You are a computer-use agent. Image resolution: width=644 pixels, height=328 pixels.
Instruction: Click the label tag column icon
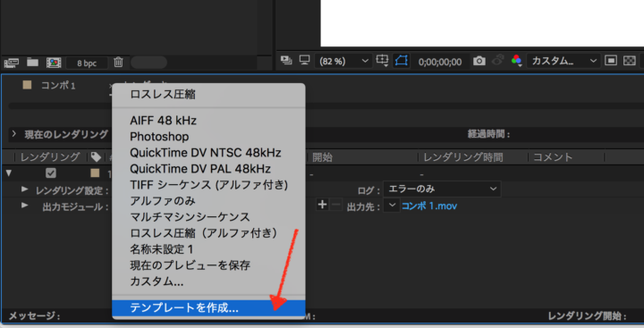click(x=96, y=157)
